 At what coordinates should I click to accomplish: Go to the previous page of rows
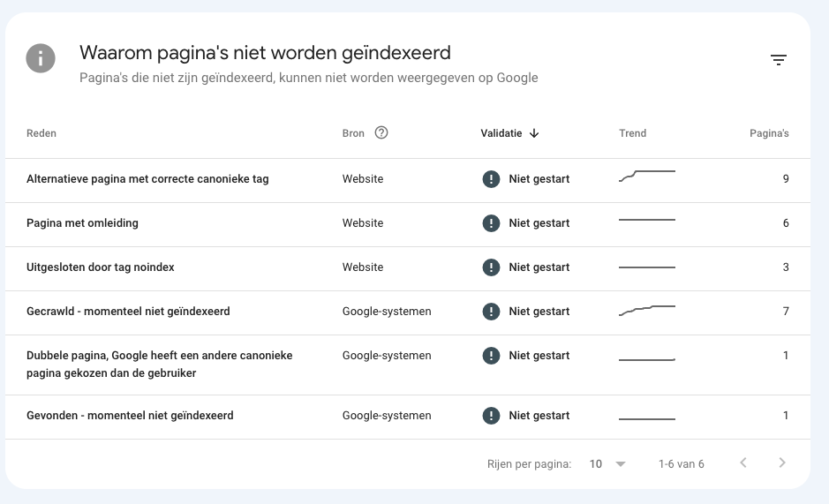coord(743,463)
